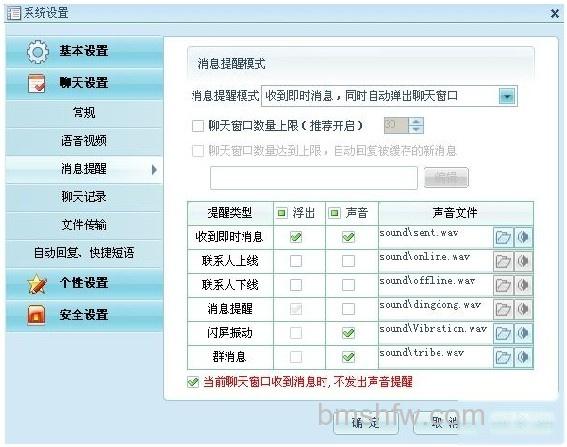
Task: Browse sound file for 联系人上线
Action: coord(503,261)
